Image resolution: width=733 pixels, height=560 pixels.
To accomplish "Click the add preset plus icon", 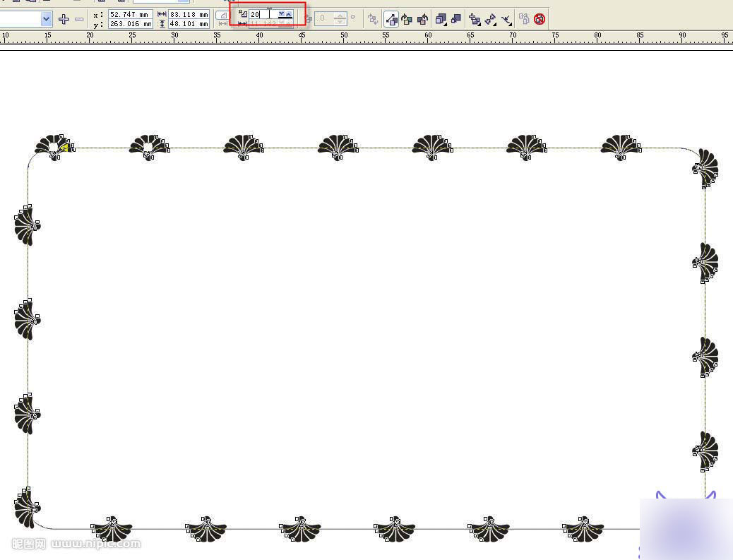I will click(x=64, y=19).
